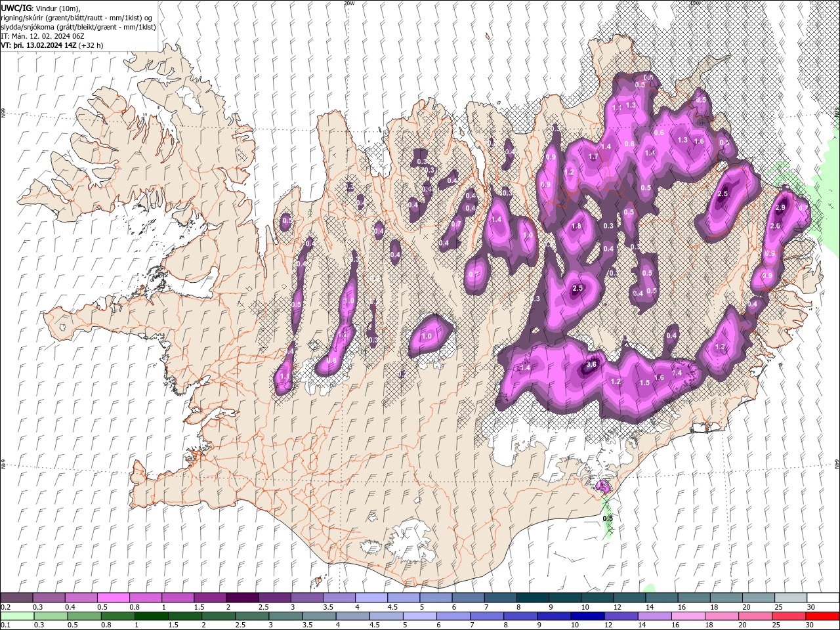The height and width of the screenshot is (630, 840).
Task: Click the 'UWC/IG: Vindur (10m)' title line
Action: pos(41,8)
